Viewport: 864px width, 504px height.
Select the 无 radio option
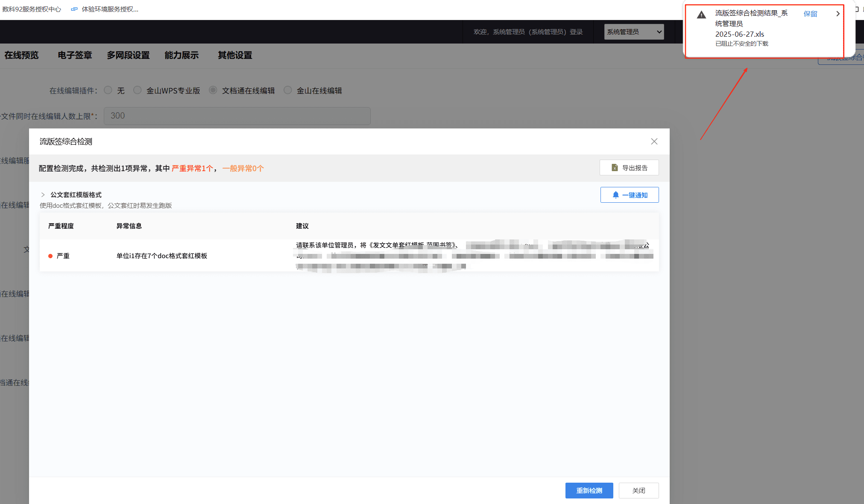[108, 90]
